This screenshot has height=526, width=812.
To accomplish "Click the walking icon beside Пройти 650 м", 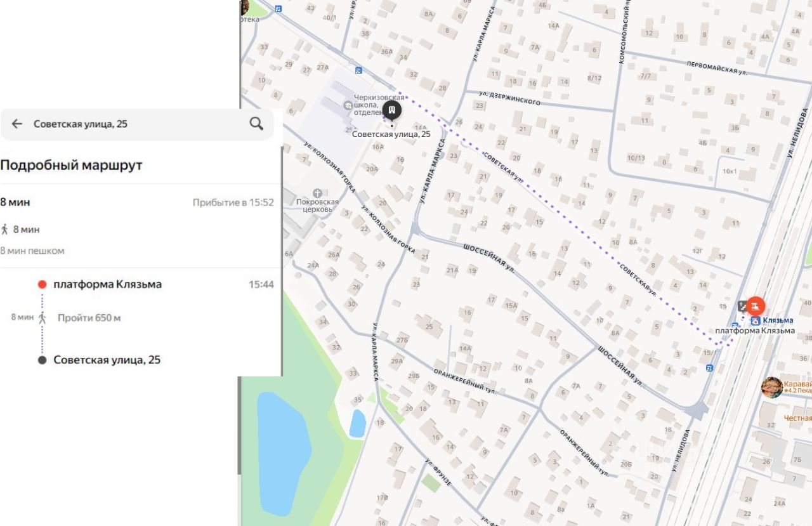I will click(x=43, y=317).
